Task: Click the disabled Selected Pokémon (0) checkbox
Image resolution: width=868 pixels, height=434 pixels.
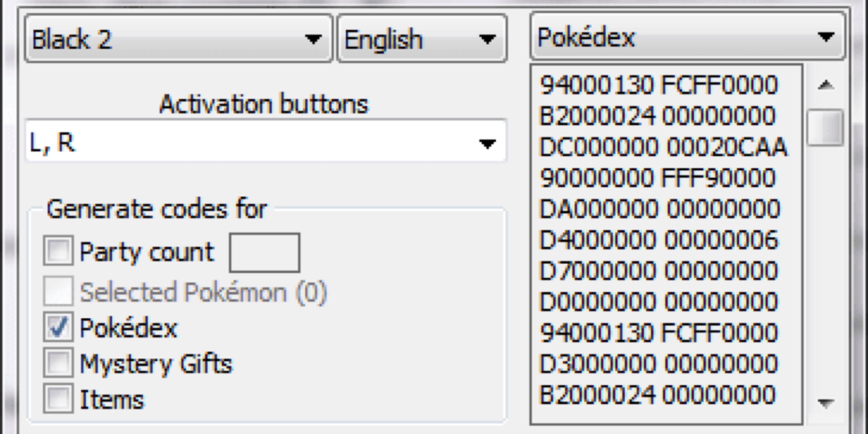Action: [58, 291]
